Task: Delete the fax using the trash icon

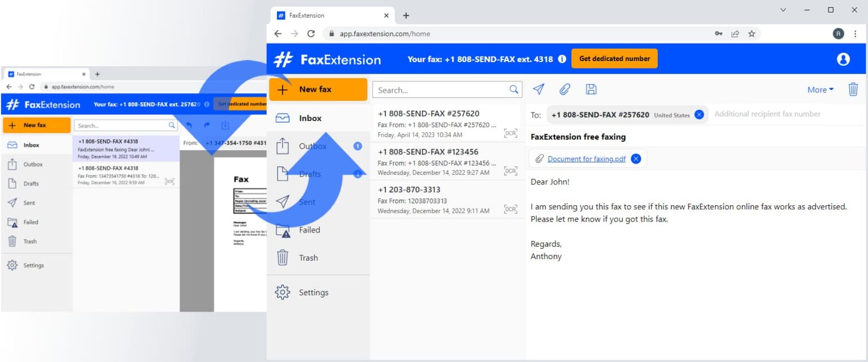Action: click(x=853, y=89)
